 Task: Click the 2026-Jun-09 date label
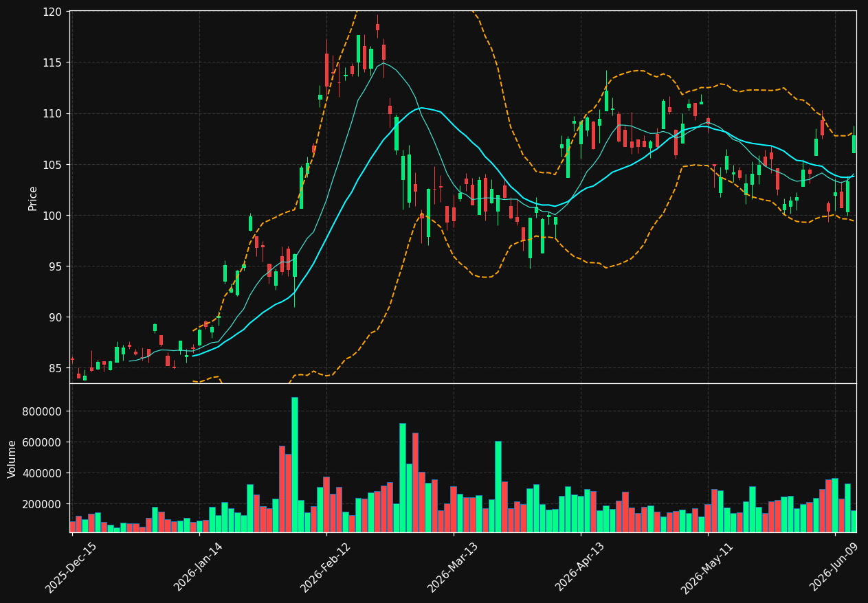point(834,567)
